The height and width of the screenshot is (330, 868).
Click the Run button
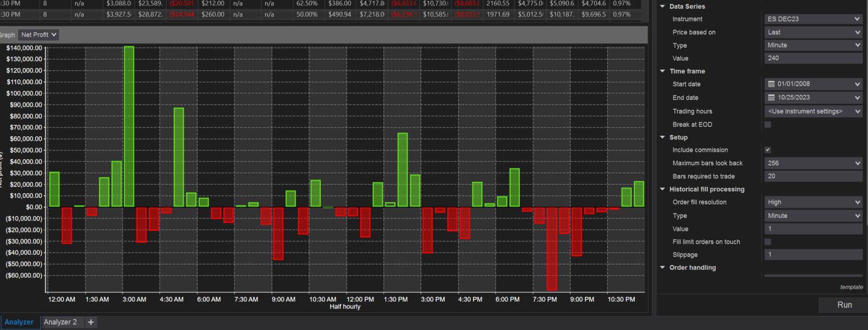(x=844, y=305)
